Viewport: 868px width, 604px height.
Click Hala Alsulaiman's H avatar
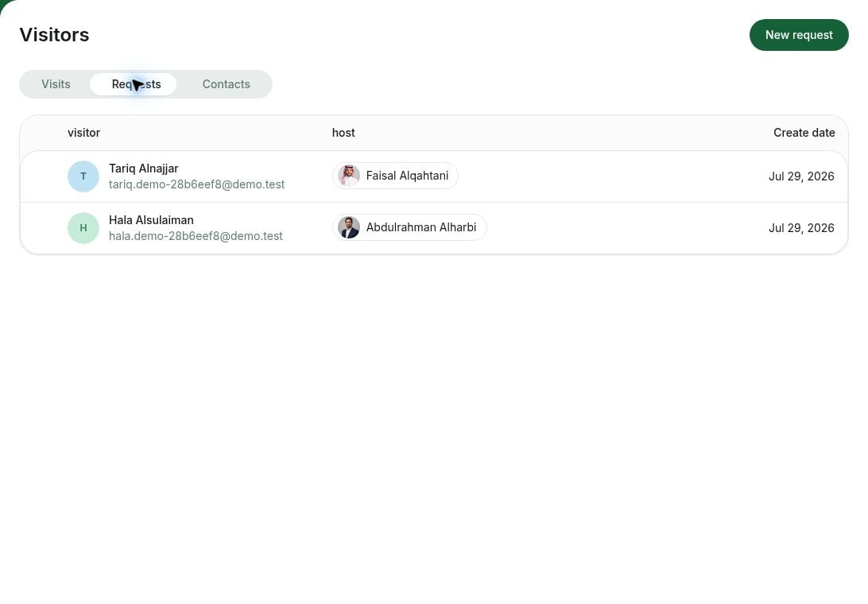[83, 228]
